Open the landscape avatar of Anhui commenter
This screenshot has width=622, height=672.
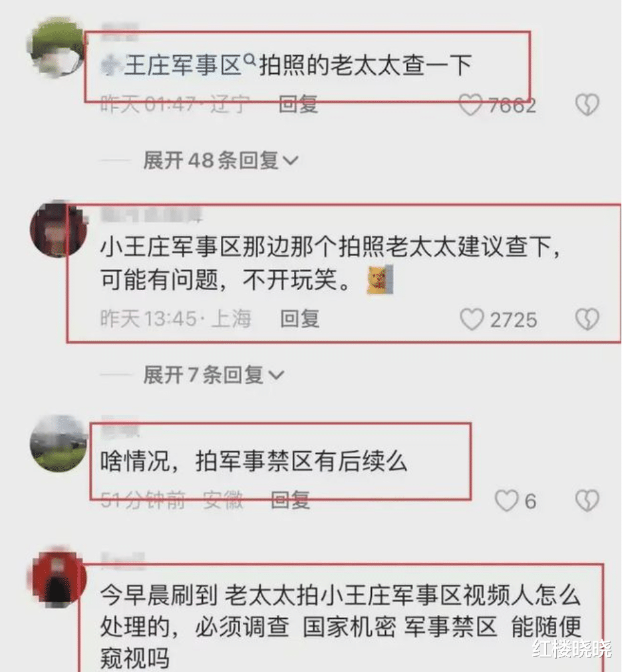point(59,443)
